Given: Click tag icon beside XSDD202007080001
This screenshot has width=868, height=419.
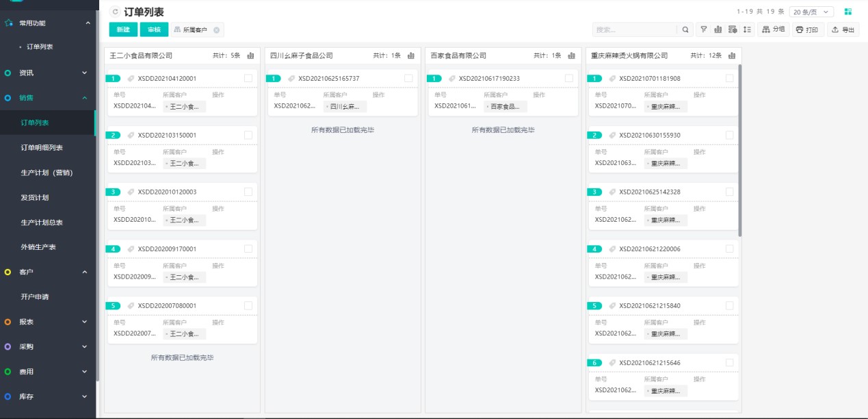Looking at the screenshot, I should click(x=131, y=305).
